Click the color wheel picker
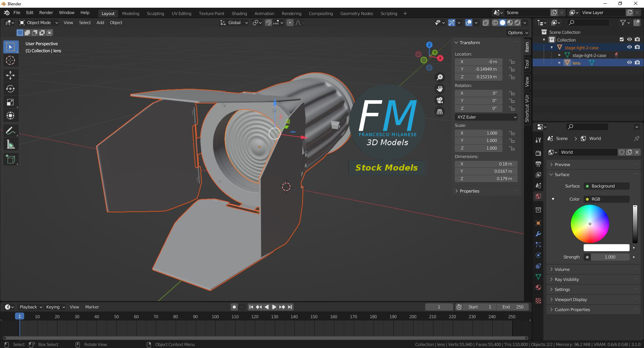This screenshot has width=644, height=348. 590,224
